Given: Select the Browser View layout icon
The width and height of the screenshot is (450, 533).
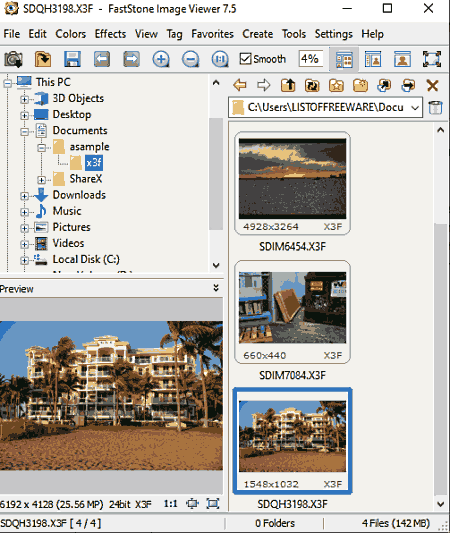Looking at the screenshot, I should (344, 60).
